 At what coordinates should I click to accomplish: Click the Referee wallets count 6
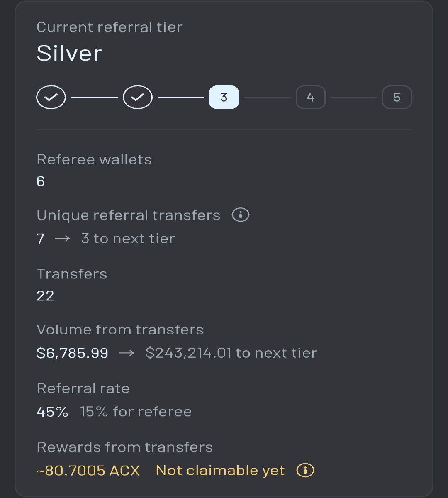(41, 181)
